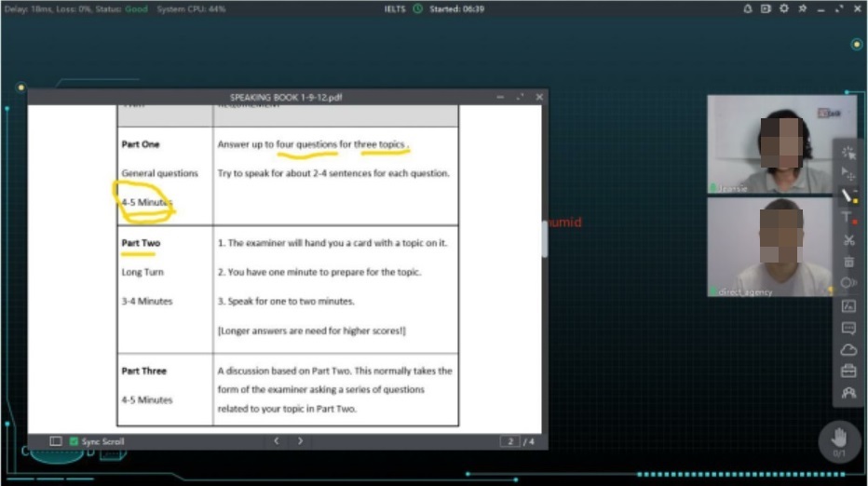
Task: Open the toolbox briefcase icon
Action: [x=848, y=371]
